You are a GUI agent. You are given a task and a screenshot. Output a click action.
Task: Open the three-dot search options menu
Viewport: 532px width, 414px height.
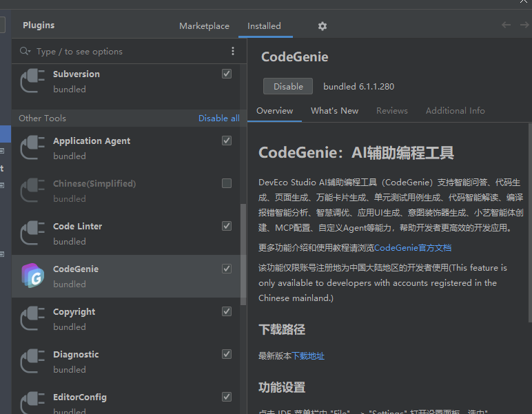point(233,51)
